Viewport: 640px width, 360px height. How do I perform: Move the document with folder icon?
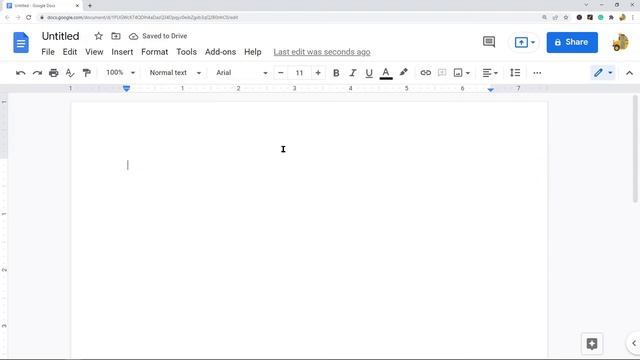click(116, 36)
